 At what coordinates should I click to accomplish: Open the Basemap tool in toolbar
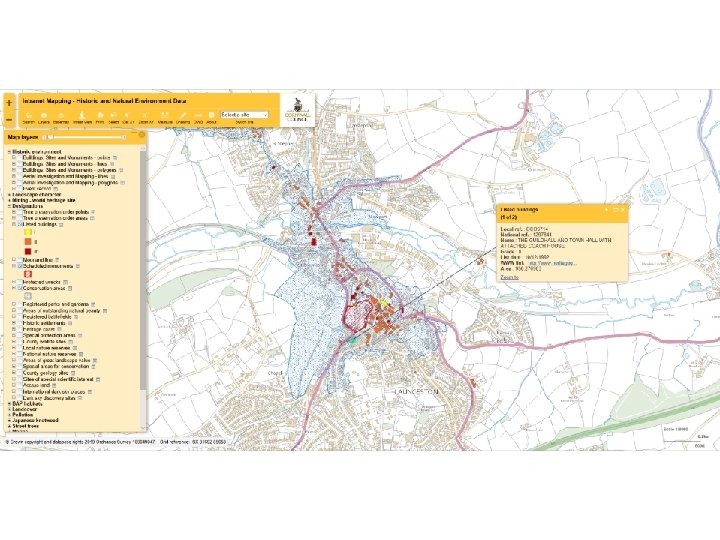pyautogui.click(x=61, y=118)
